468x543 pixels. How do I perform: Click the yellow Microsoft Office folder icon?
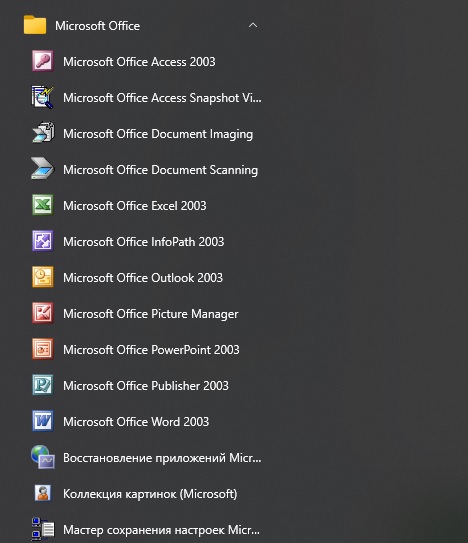[35, 25]
